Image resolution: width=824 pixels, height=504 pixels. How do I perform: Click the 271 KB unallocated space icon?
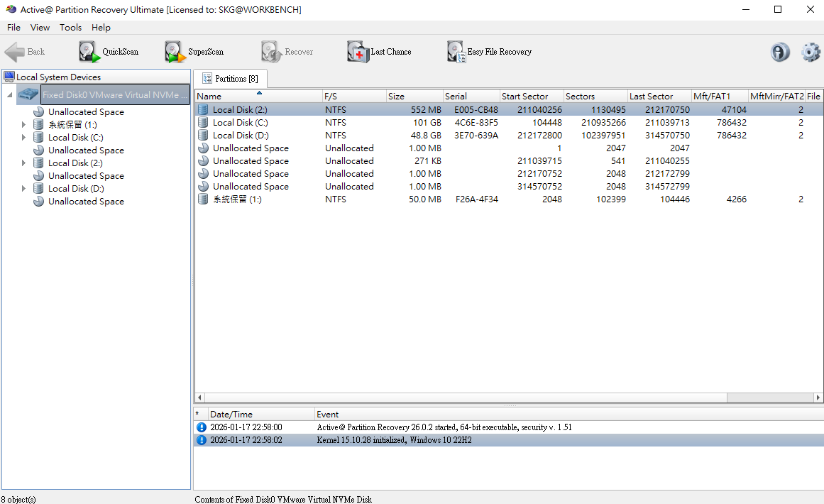coord(203,161)
